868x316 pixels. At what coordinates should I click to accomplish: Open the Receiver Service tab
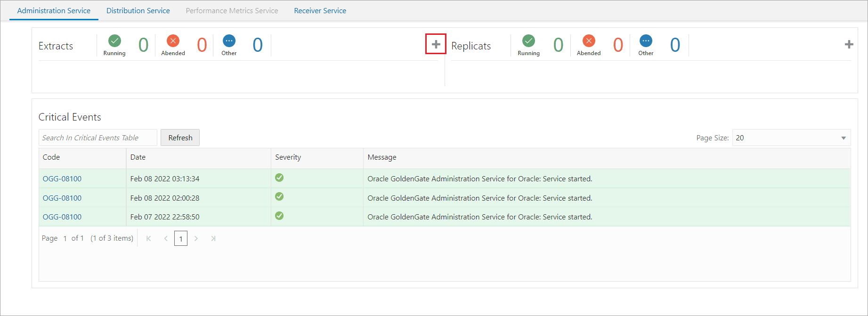(320, 10)
